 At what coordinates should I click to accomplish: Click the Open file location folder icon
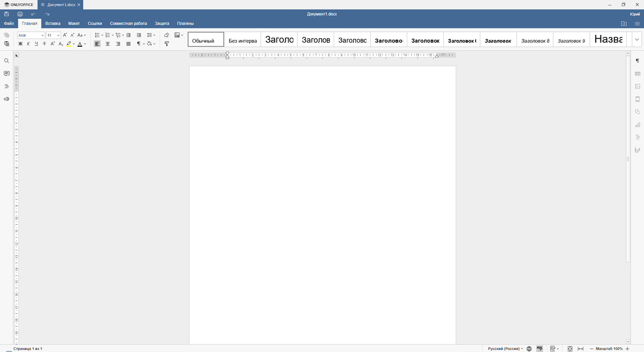pos(624,24)
